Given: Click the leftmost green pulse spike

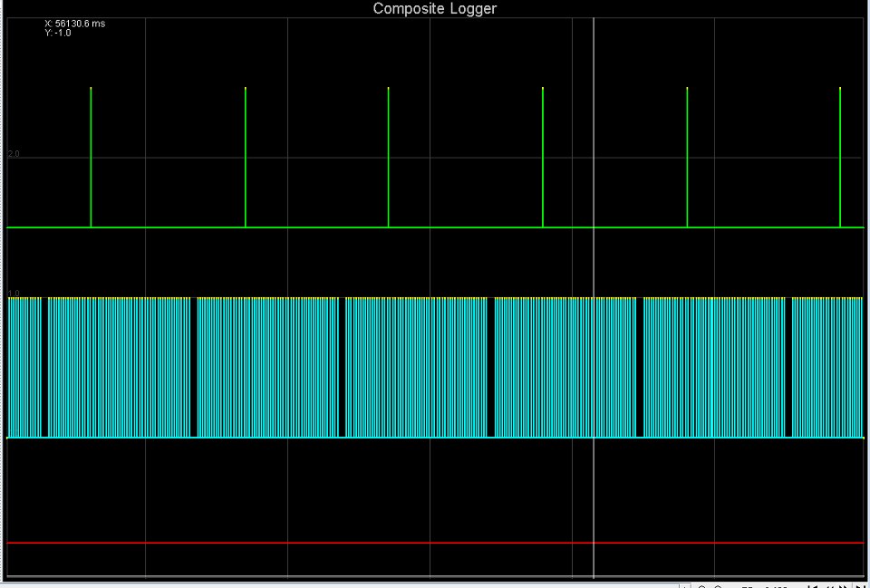Looking at the screenshot, I should pyautogui.click(x=91, y=157).
